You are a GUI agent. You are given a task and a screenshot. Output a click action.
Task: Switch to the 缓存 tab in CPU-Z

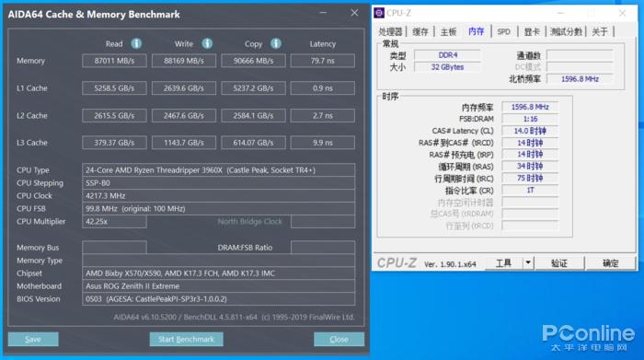[x=420, y=31]
